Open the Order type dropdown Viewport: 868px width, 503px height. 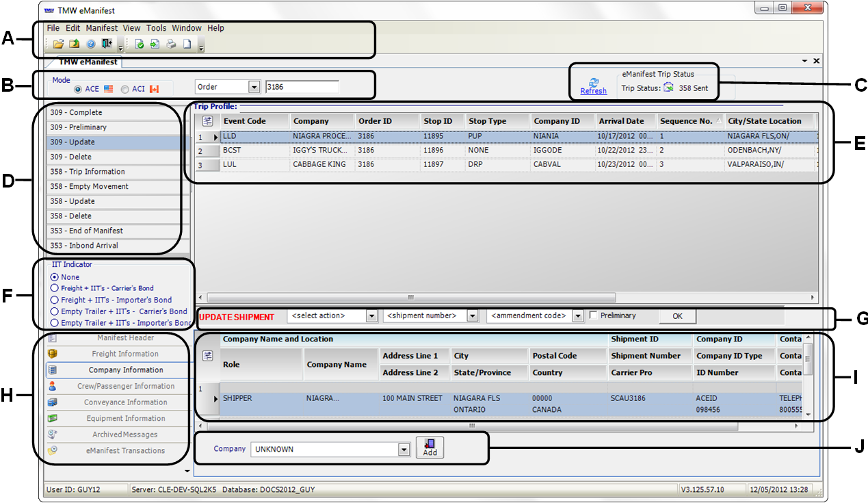[x=254, y=87]
